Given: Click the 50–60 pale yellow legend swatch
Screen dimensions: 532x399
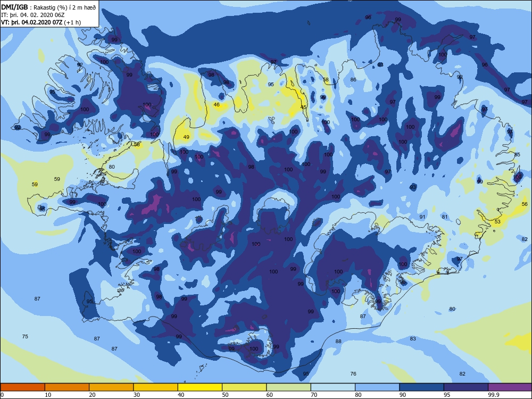Looking at the screenshot, I should 244,387.
